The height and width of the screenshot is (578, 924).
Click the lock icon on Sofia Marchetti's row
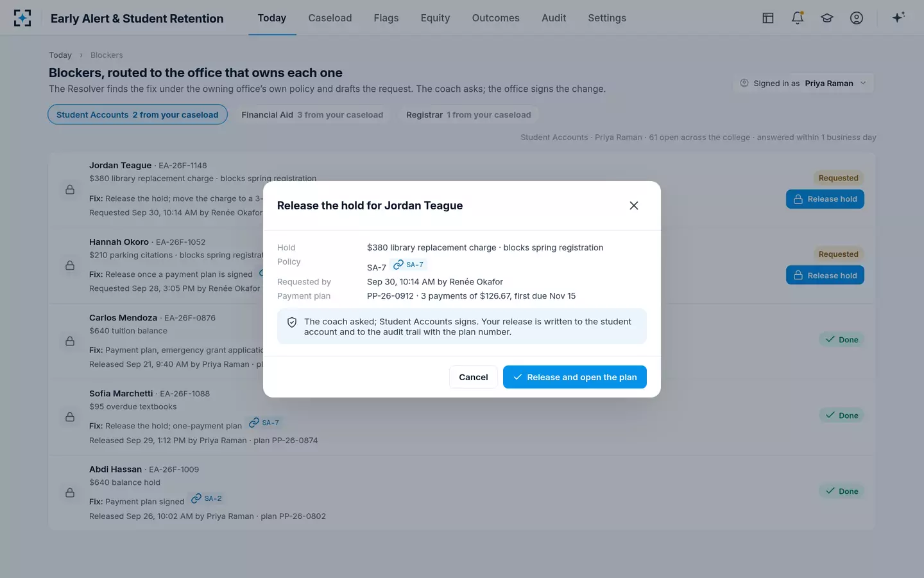tap(70, 417)
